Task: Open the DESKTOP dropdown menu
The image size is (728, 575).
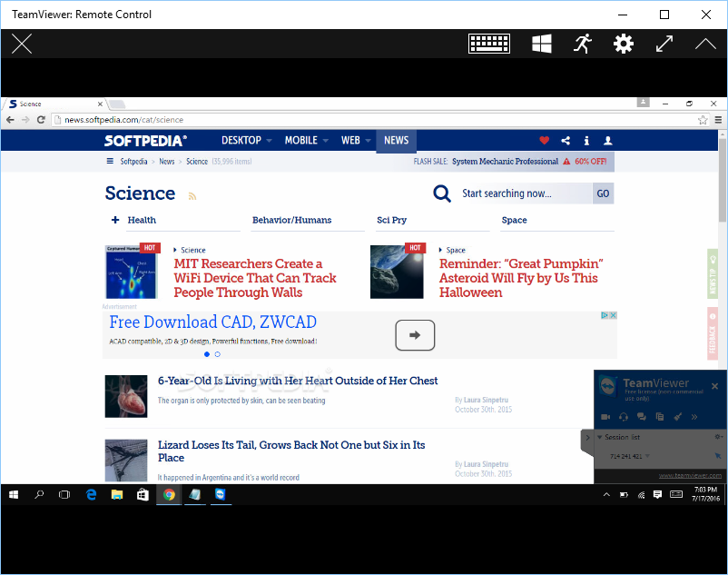Action: click(x=247, y=140)
